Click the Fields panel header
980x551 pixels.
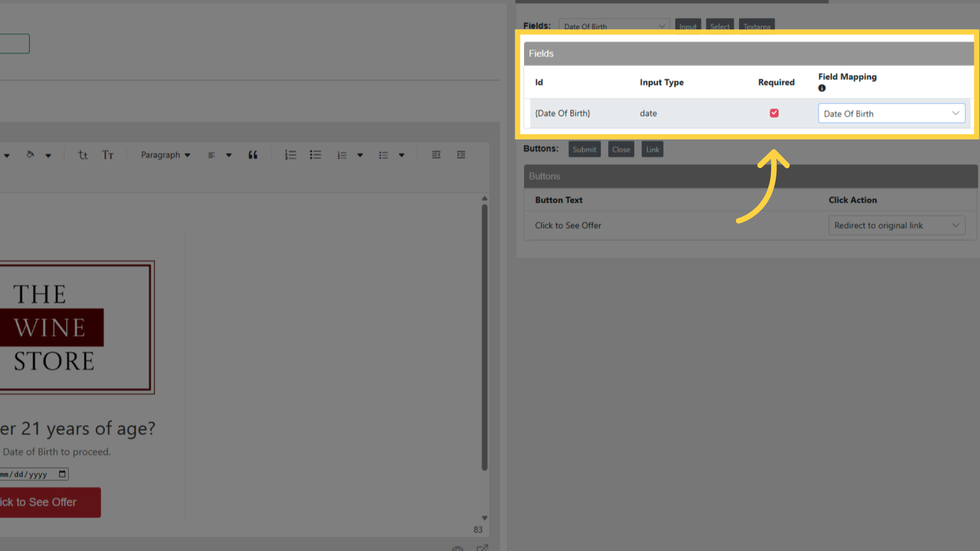click(x=749, y=54)
